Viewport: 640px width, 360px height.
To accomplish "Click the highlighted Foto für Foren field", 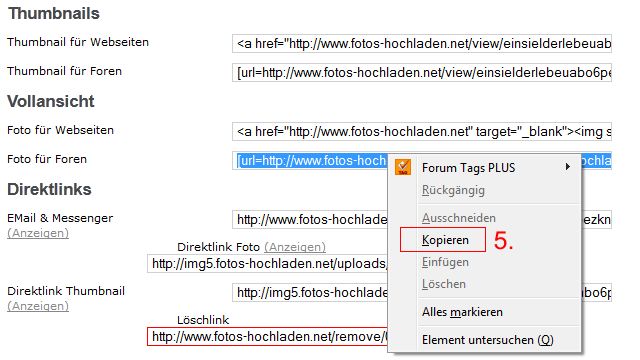I will pyautogui.click(x=310, y=161).
